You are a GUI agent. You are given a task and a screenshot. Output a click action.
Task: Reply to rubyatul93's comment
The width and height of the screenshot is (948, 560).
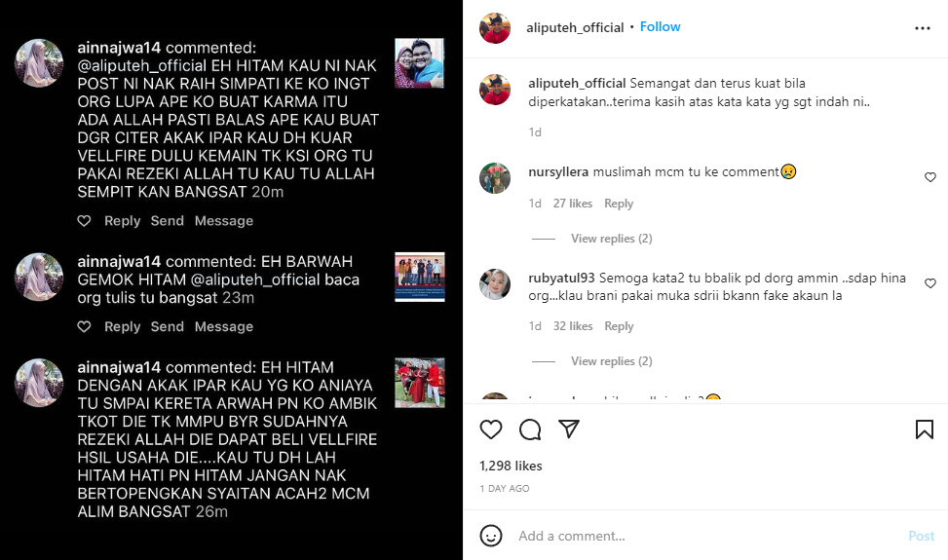pyautogui.click(x=619, y=326)
